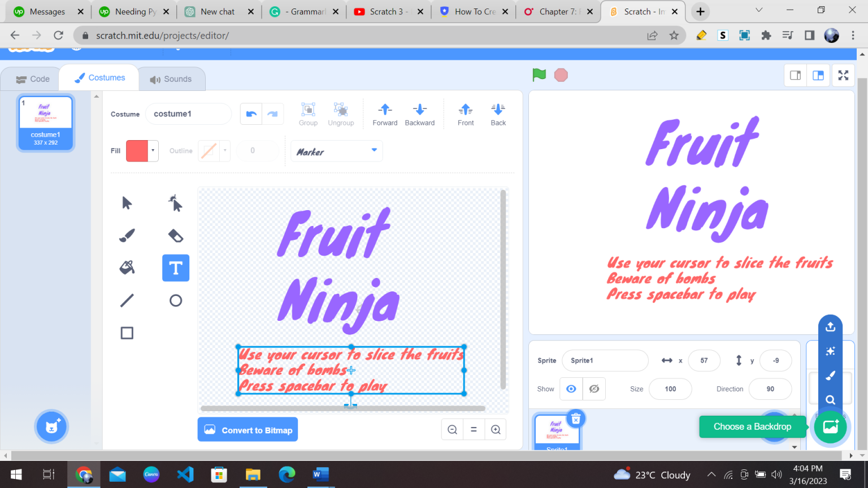Select the Eraser tool
This screenshot has height=488, width=868.
click(x=175, y=236)
